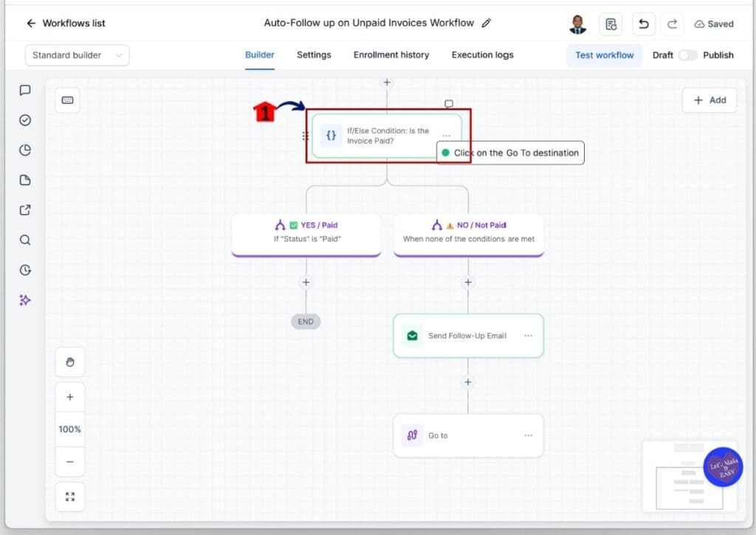
Task: Open the external link sidebar icon
Action: pos(25,210)
